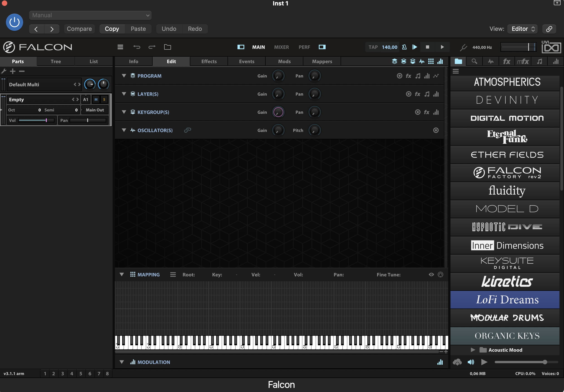This screenshot has height=392, width=564.
Task: Toggle browser preview speaker icon
Action: point(471,362)
